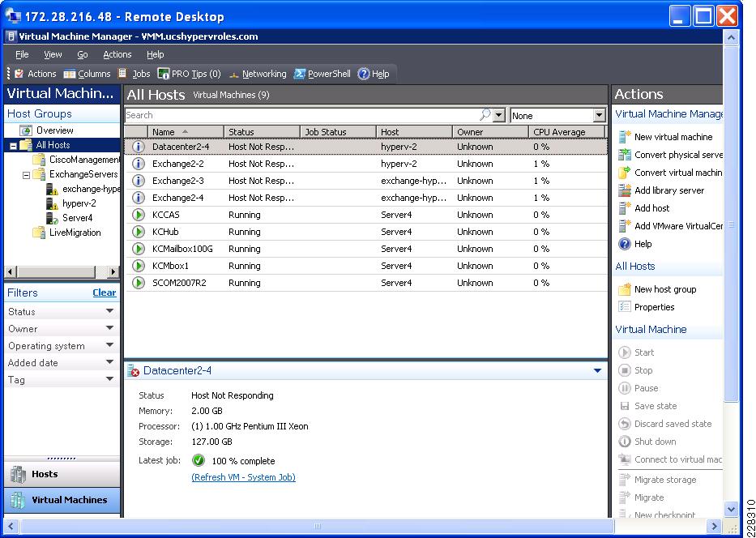Select the Server4 host in tree
The width and height of the screenshot is (756, 538).
point(77,218)
